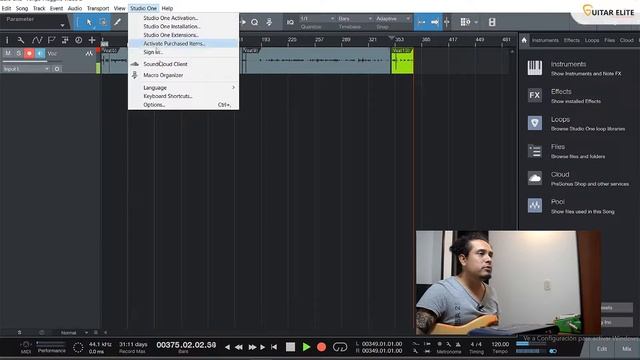Click the browser Home icon
The height and width of the screenshot is (360, 640).
point(524,40)
